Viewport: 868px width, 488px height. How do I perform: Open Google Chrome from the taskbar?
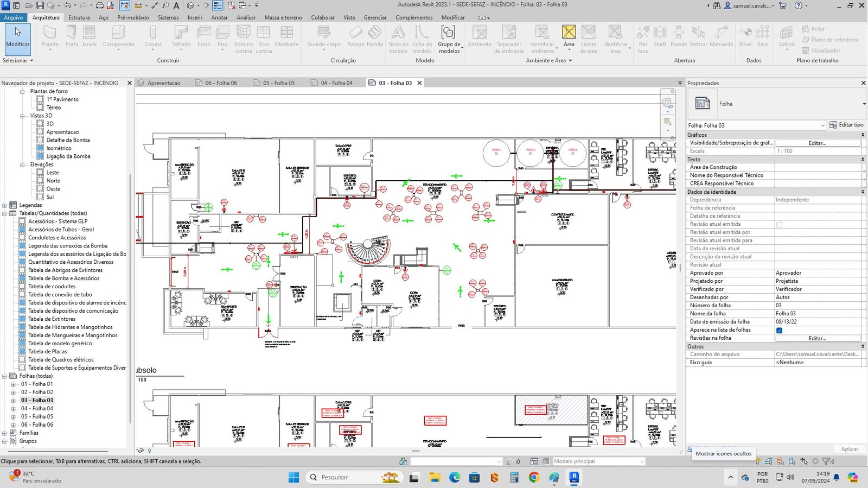(534, 477)
